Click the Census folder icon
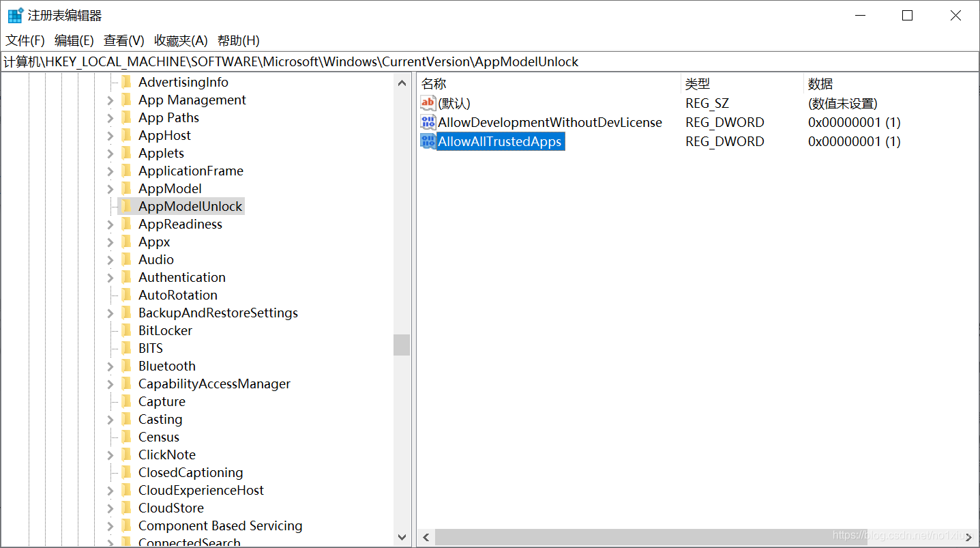 (126, 437)
